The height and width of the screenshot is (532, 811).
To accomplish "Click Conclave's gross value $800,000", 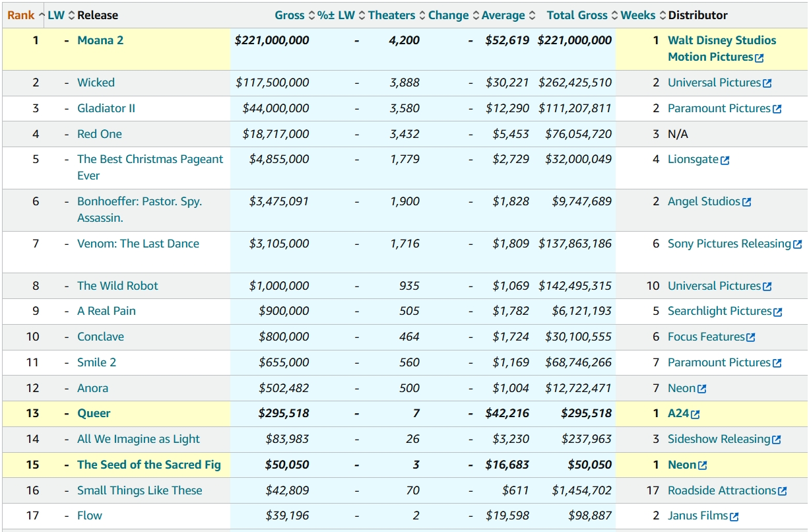I will 284,337.
